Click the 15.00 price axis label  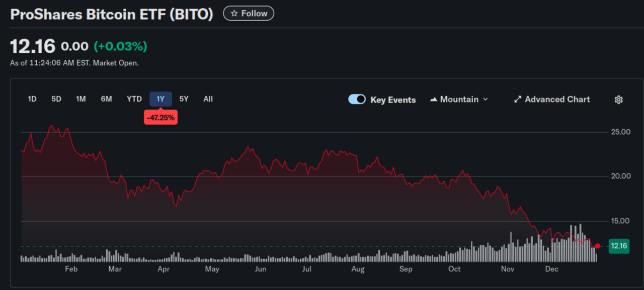point(620,221)
